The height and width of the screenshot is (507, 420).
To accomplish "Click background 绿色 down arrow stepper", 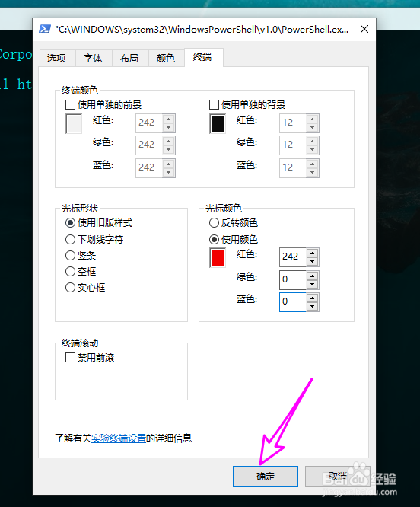I will point(313,150).
